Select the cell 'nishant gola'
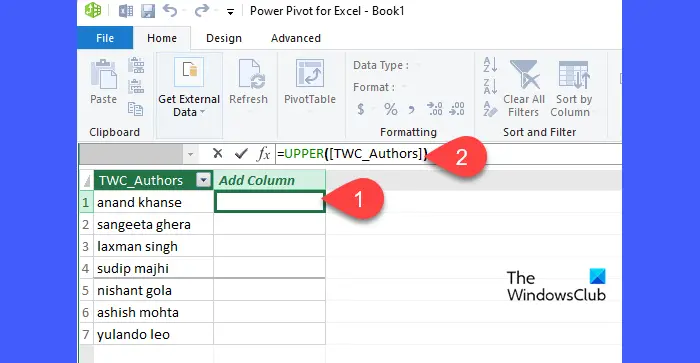This screenshot has width=700, height=363. click(x=153, y=290)
